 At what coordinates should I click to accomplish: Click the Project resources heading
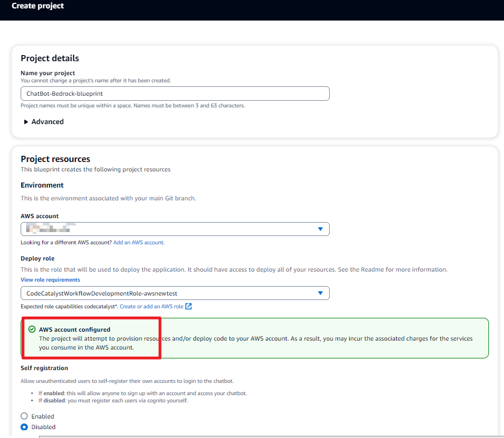point(55,159)
